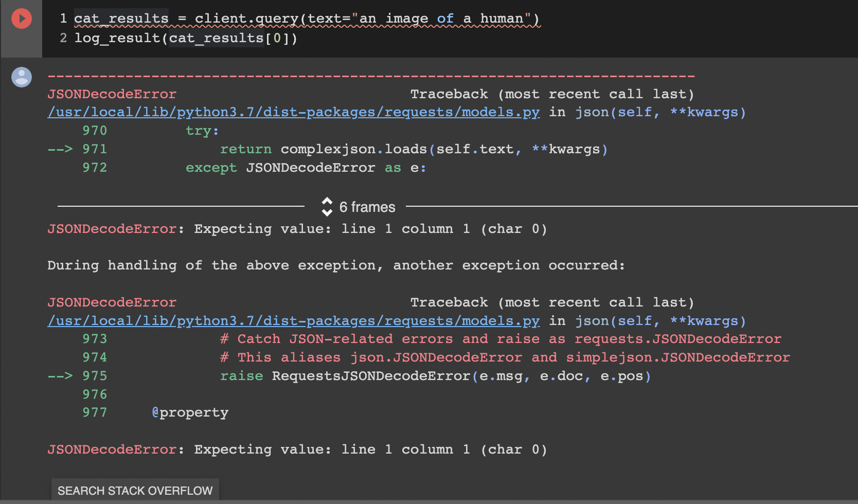Viewport: 858px width, 504px height.
Task: Click the SEARCH STACK OVERFLOW button
Action: click(x=135, y=490)
